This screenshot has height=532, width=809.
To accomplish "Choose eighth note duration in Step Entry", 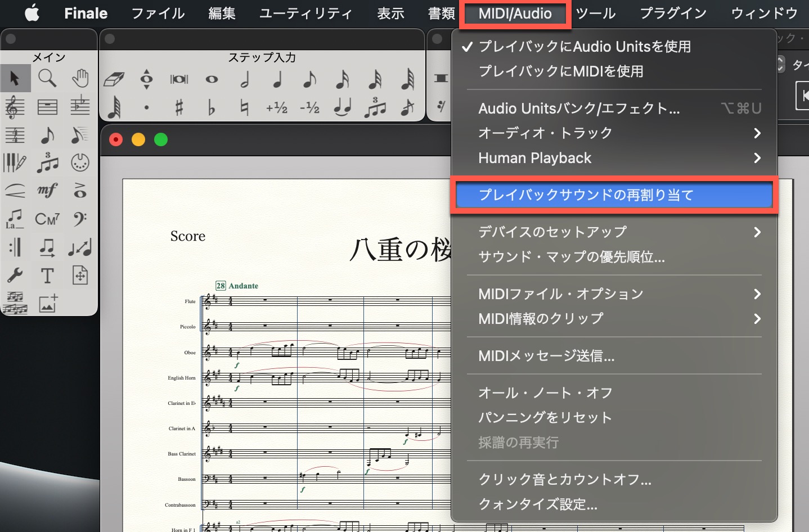I will tap(309, 79).
